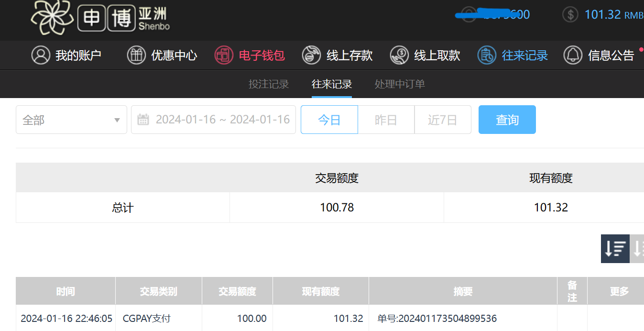Switch to 处理中订单 tab
This screenshot has width=644, height=331.
click(x=400, y=84)
